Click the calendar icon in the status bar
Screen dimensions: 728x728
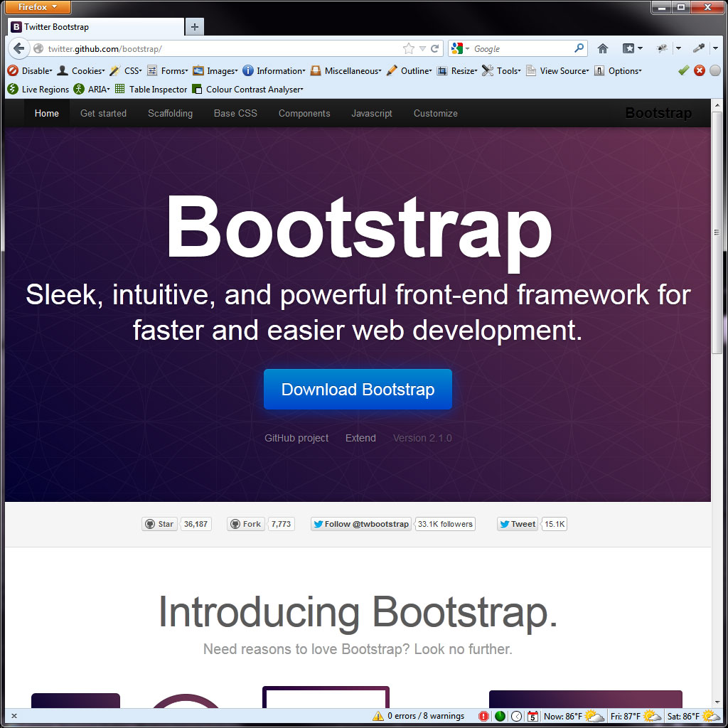532,716
